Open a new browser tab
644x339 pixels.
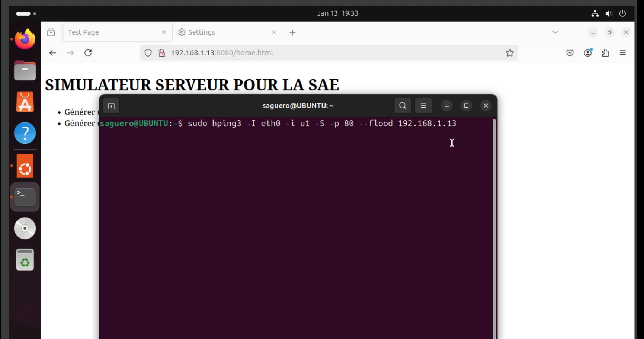293,33
